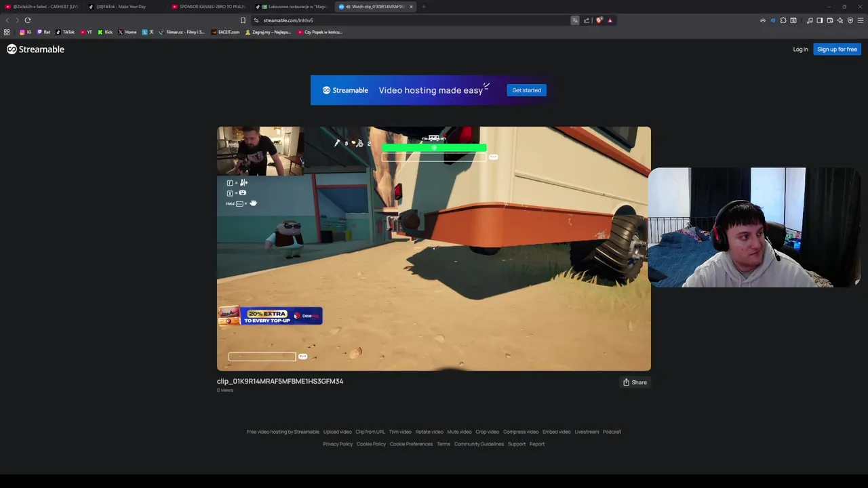Open the Privacy Policy footer link

(338, 444)
